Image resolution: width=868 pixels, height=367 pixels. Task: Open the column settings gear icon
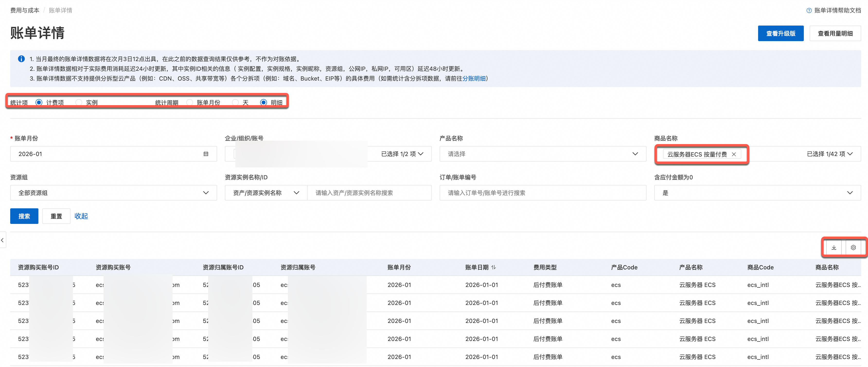pyautogui.click(x=853, y=248)
